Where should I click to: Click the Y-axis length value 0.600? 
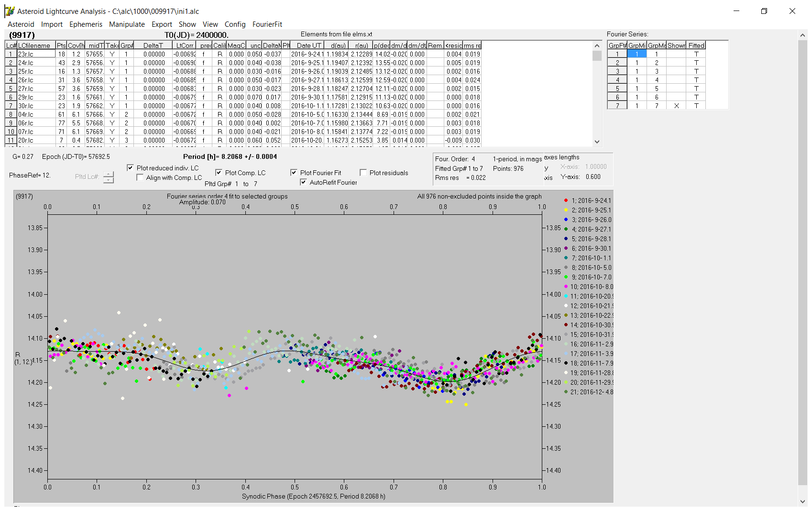593,177
